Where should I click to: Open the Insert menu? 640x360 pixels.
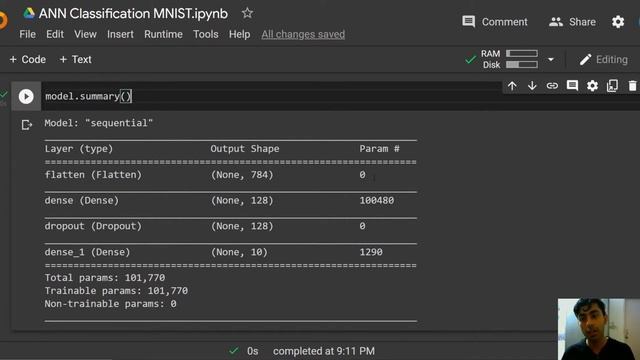click(x=120, y=34)
